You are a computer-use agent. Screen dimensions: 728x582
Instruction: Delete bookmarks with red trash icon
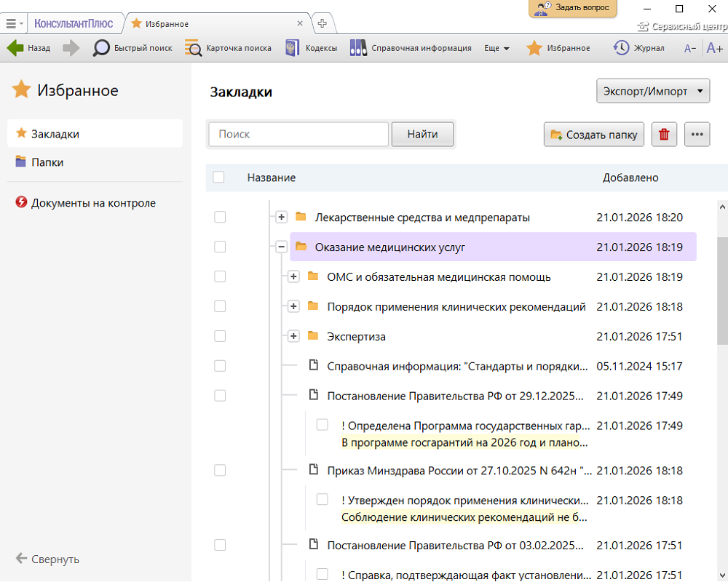[x=664, y=135]
